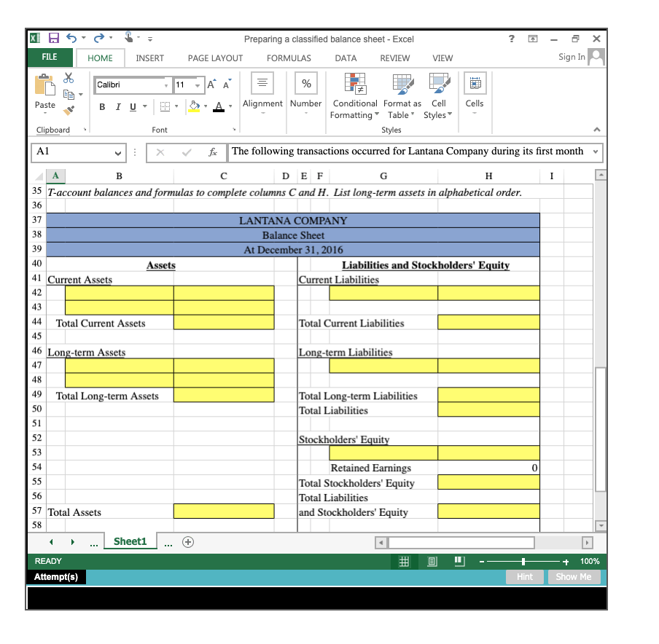Screen dimensions: 659x644
Task: Toggle bold formatting
Action: (101, 106)
